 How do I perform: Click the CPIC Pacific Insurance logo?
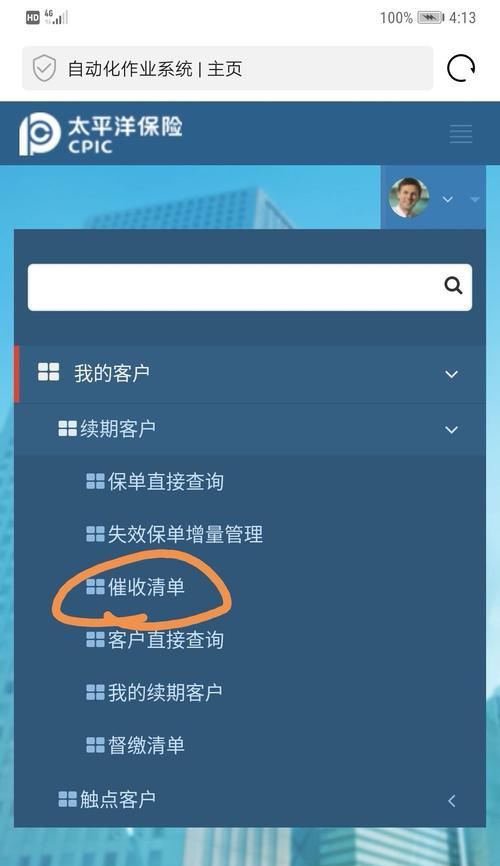coord(101,134)
